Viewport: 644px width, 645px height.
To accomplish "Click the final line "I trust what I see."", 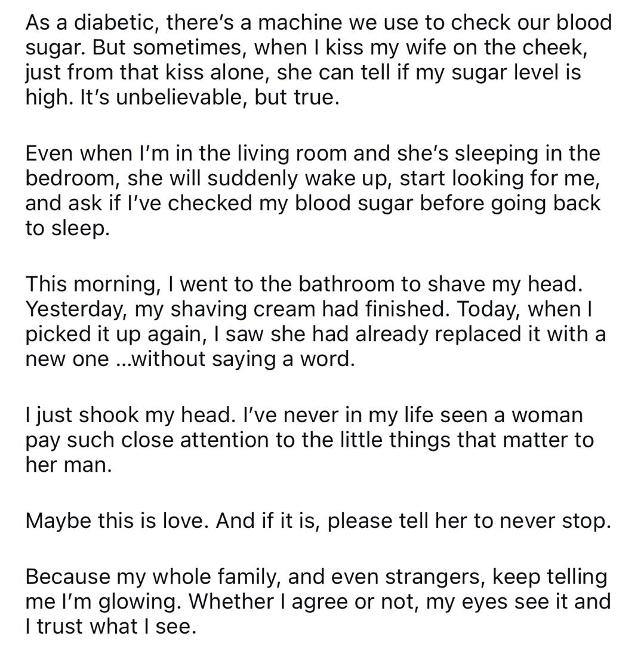I will click(110, 626).
